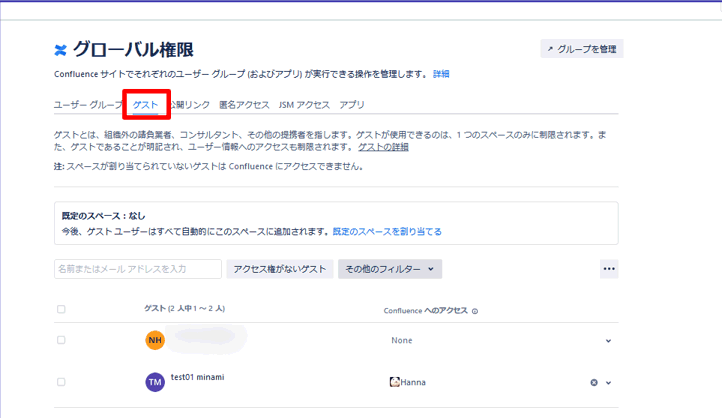
Task: Open the JSM アクセス tab
Action: 304,104
